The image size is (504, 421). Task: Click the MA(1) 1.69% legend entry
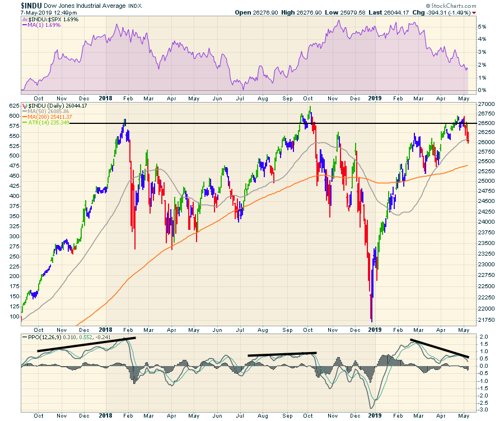(x=44, y=25)
